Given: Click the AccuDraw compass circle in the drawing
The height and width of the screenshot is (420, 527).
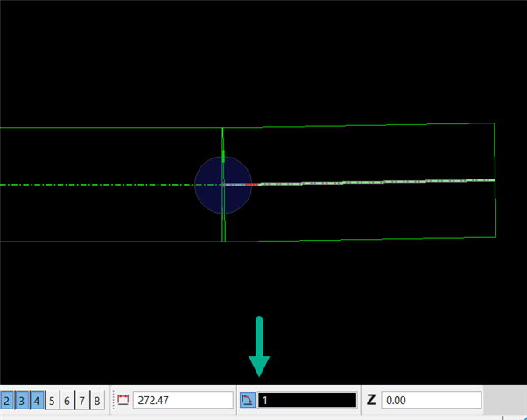Looking at the screenshot, I should tap(223, 185).
